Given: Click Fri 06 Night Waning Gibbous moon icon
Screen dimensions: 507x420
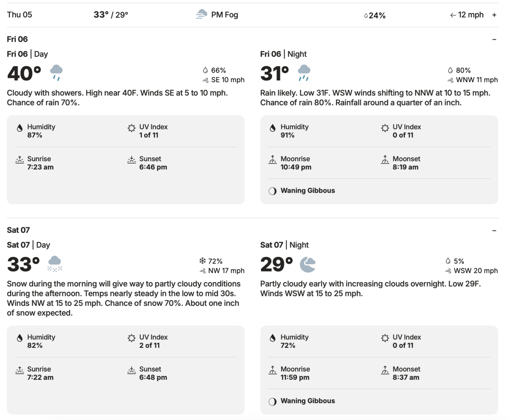Looking at the screenshot, I should 273,191.
